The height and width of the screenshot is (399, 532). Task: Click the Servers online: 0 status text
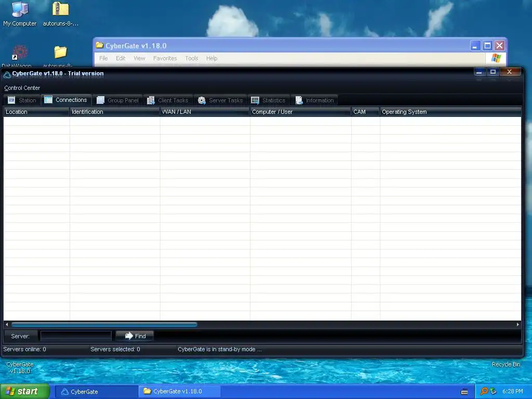pos(24,349)
